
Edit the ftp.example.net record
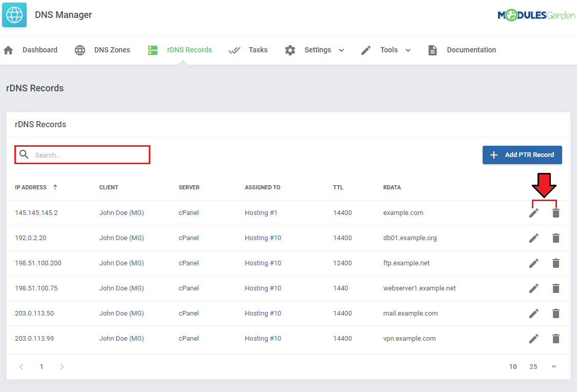[x=534, y=263]
